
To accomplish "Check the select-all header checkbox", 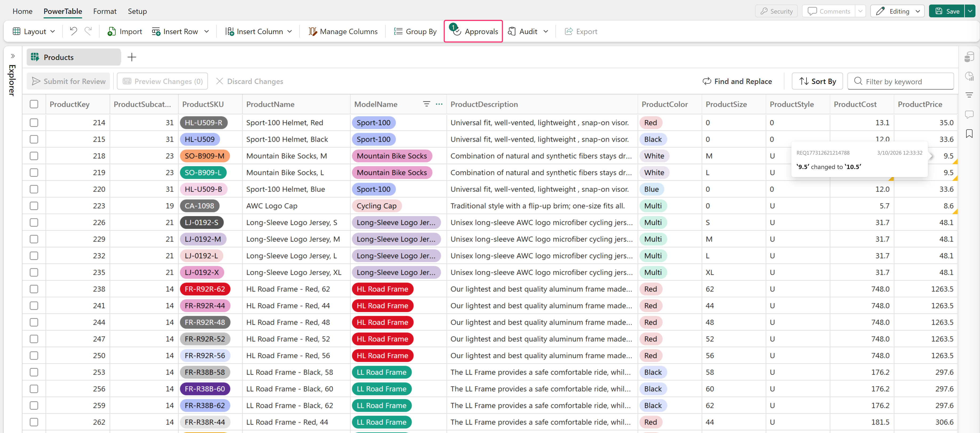I will click(x=34, y=104).
